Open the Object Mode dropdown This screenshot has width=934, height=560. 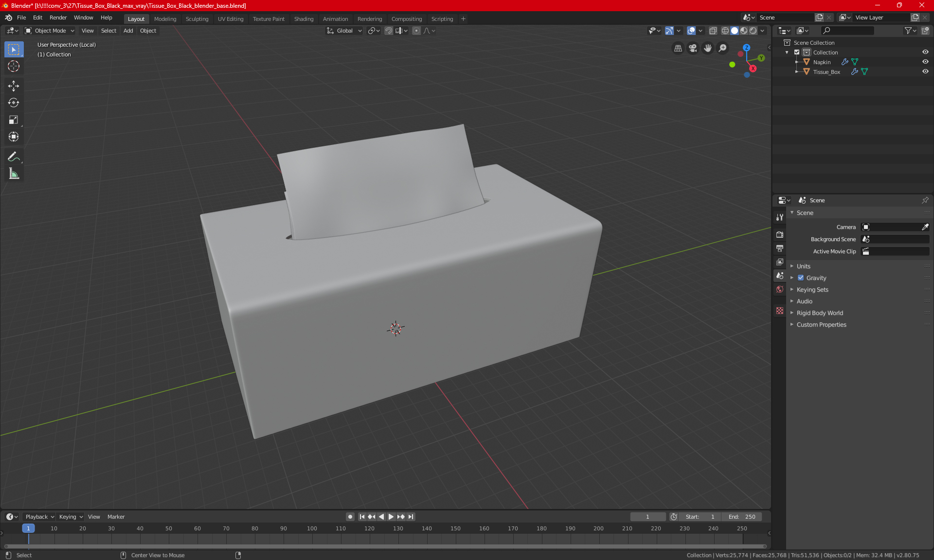click(50, 31)
